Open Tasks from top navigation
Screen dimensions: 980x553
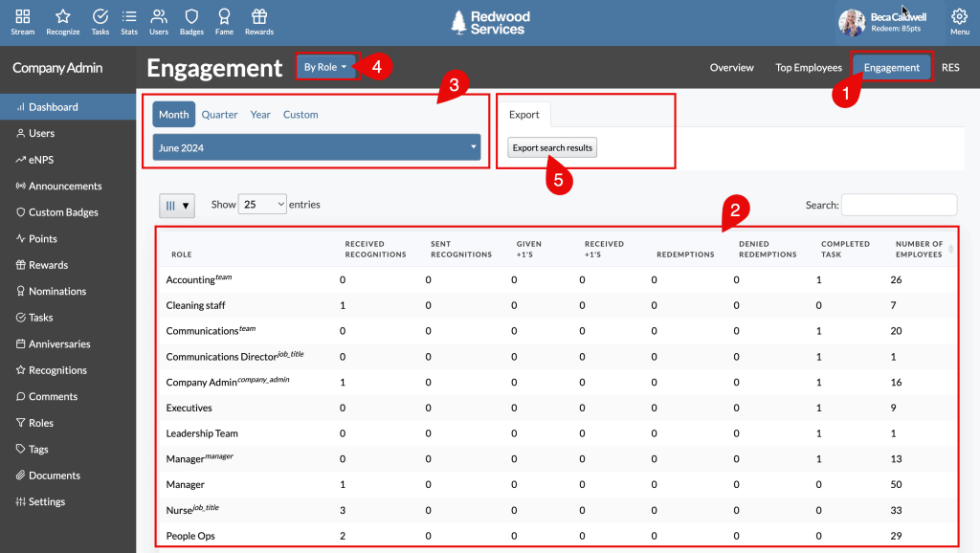click(100, 22)
